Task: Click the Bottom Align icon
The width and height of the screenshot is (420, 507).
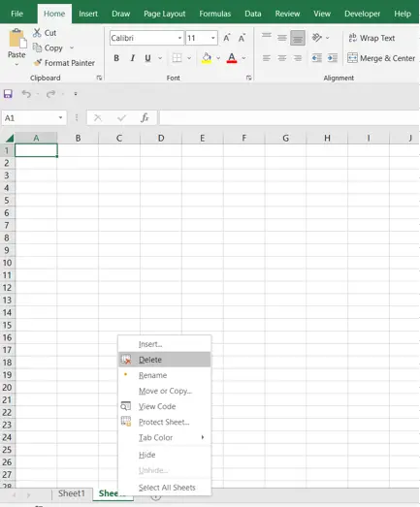Action: click(298, 38)
